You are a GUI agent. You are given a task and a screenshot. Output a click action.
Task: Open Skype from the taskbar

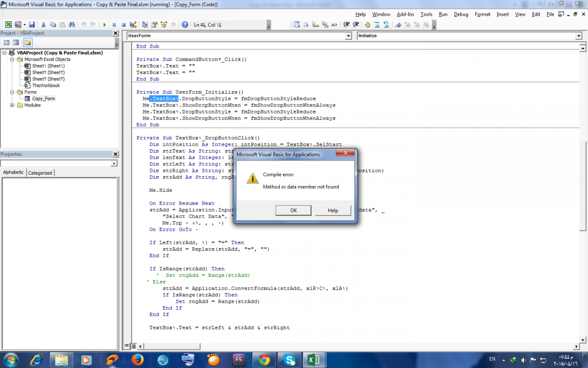(290, 360)
